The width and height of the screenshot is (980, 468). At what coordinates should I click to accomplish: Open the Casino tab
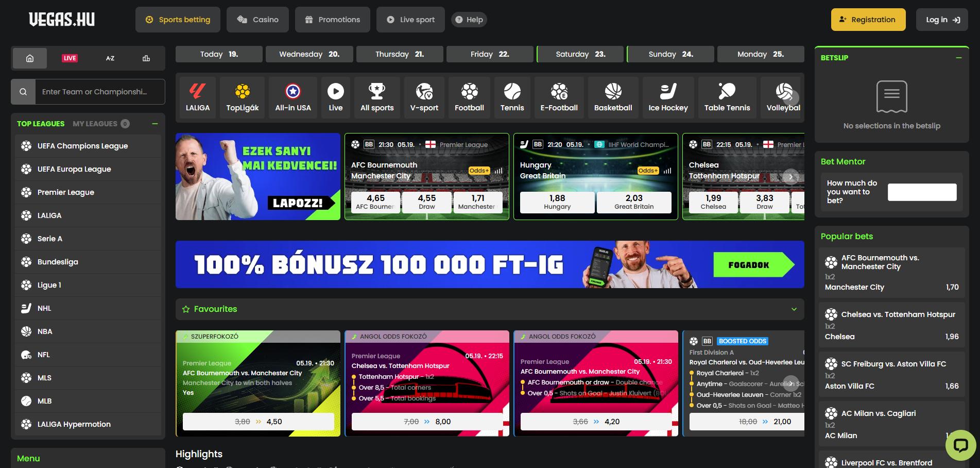[x=257, y=20]
